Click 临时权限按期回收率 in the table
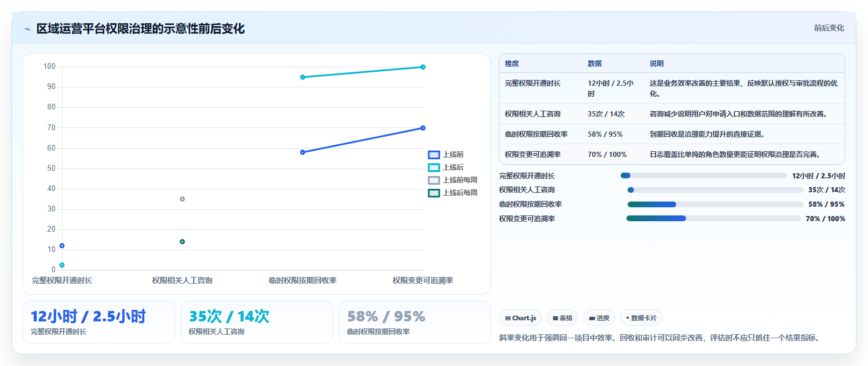868x366 pixels. [x=536, y=134]
